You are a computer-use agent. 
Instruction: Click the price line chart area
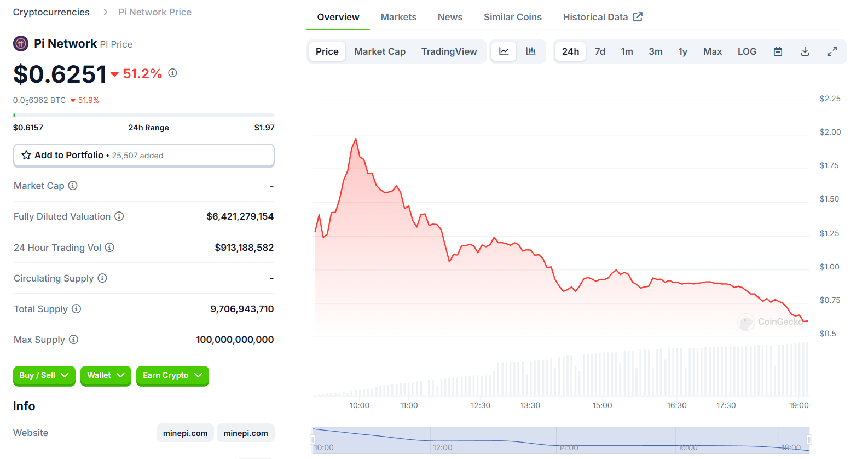[561, 219]
